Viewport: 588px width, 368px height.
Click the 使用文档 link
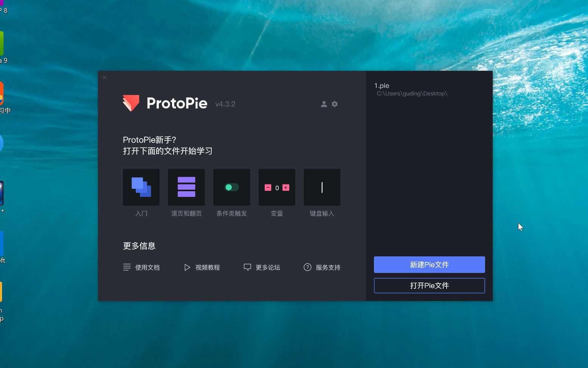141,267
